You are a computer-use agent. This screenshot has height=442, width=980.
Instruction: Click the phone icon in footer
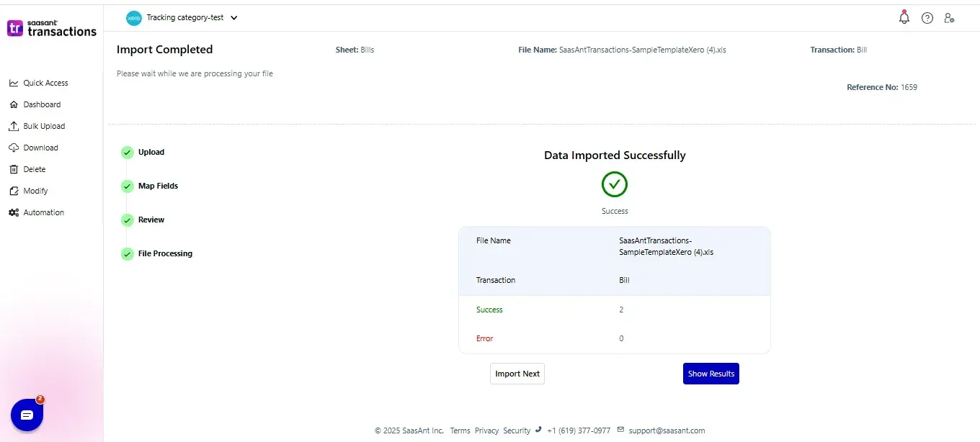click(538, 430)
